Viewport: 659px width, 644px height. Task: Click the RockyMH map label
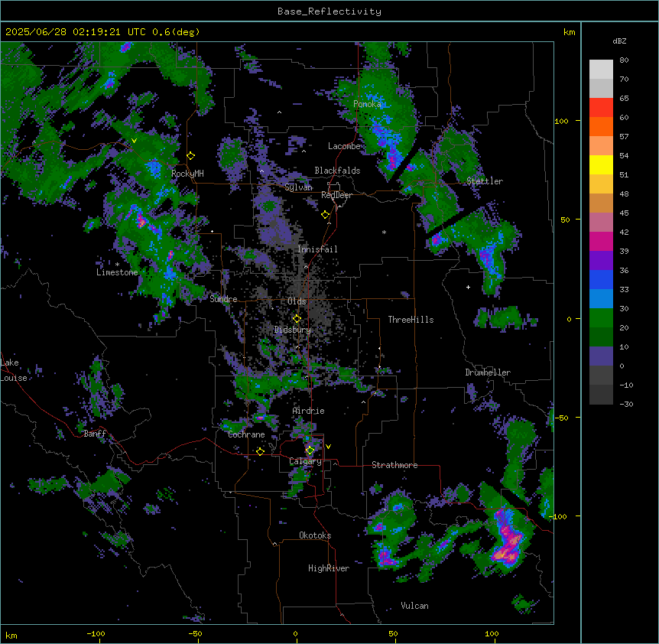187,174
